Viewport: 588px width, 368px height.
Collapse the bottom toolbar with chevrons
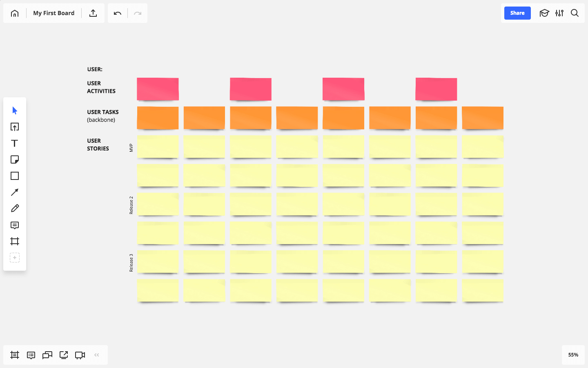[97, 355]
